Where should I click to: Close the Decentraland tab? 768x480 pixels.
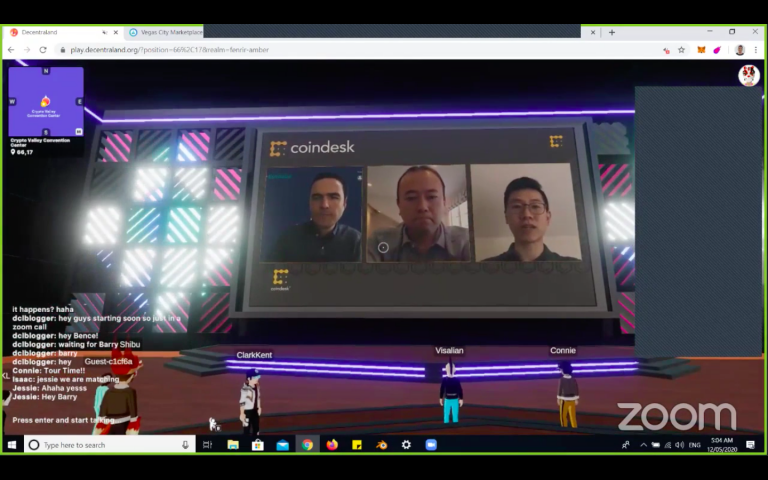(116, 32)
